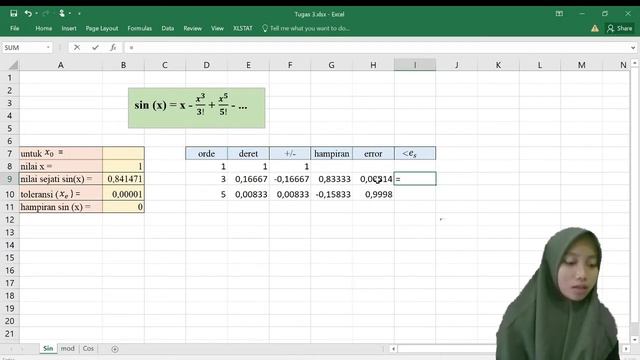Click inside the formula bar
This screenshot has width=640, height=360.
[x=376, y=47]
